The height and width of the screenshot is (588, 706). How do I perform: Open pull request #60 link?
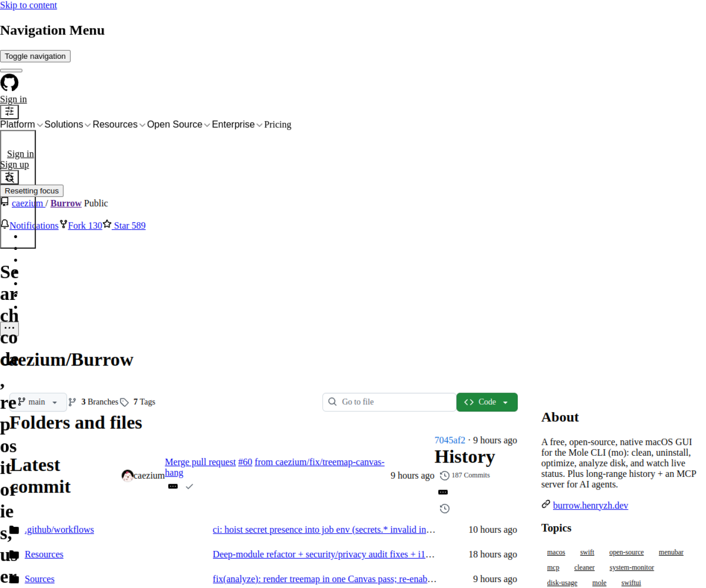point(245,462)
